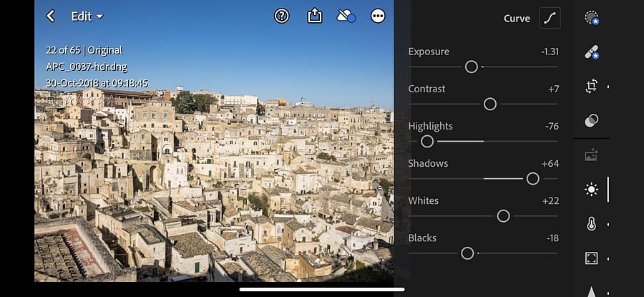Click the Shadows label
The image size is (644, 297).
[x=428, y=163]
